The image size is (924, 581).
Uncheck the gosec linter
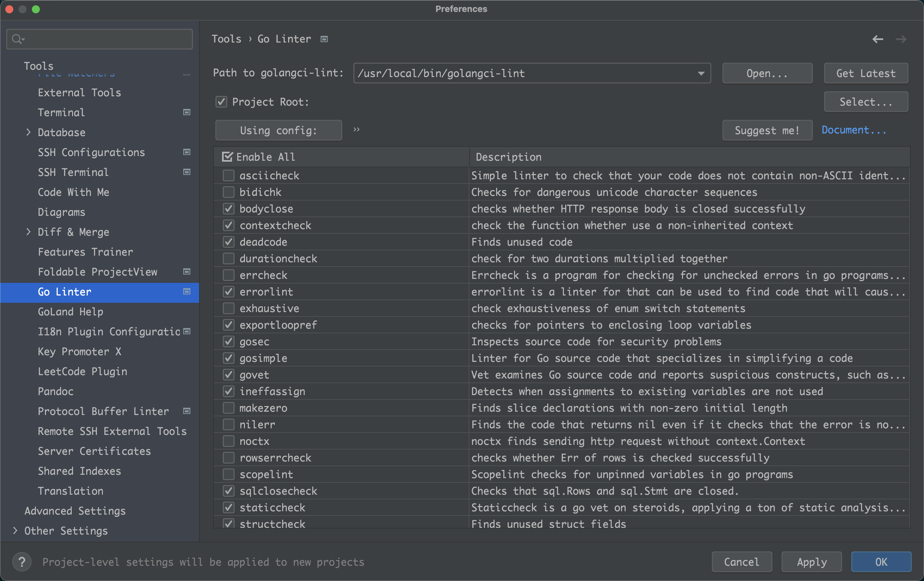229,342
